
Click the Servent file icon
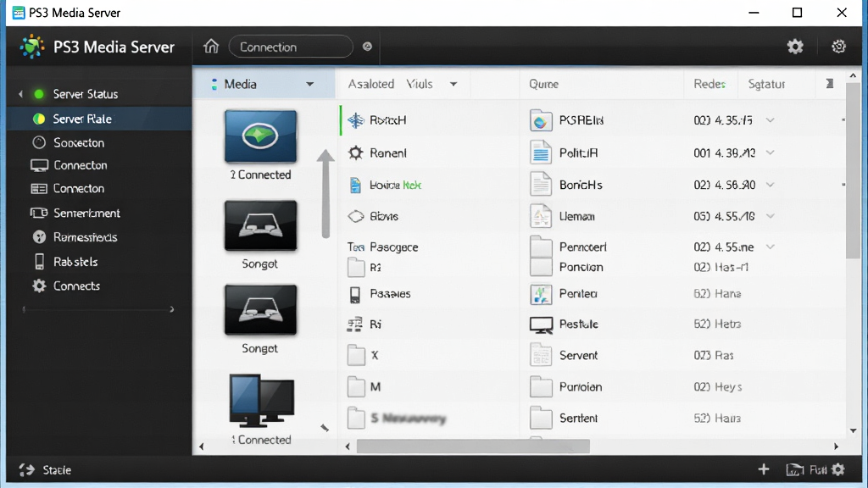click(x=540, y=355)
